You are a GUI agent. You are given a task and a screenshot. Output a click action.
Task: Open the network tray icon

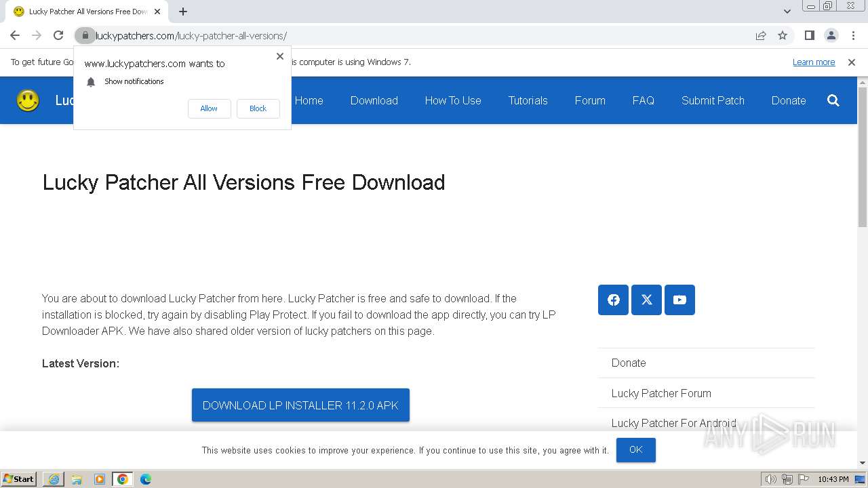coord(787,479)
